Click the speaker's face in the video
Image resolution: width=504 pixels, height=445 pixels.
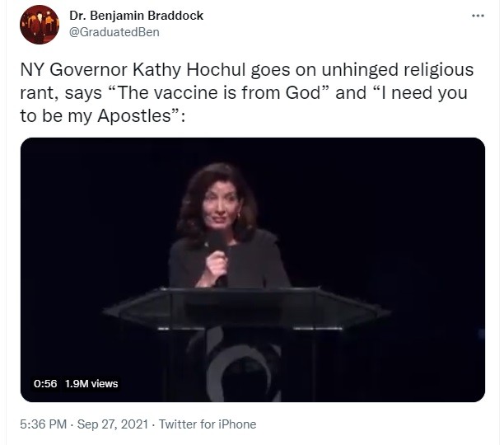tap(221, 206)
